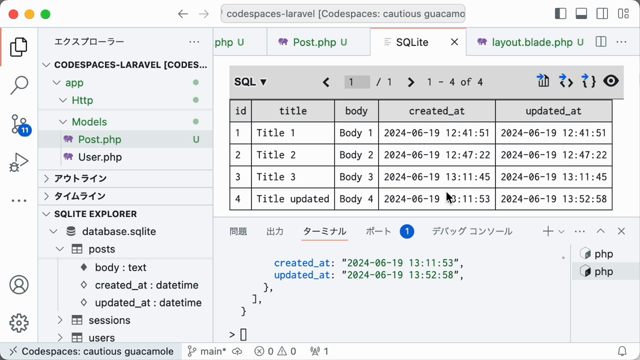Open the Search view in activity bar

coord(19,85)
